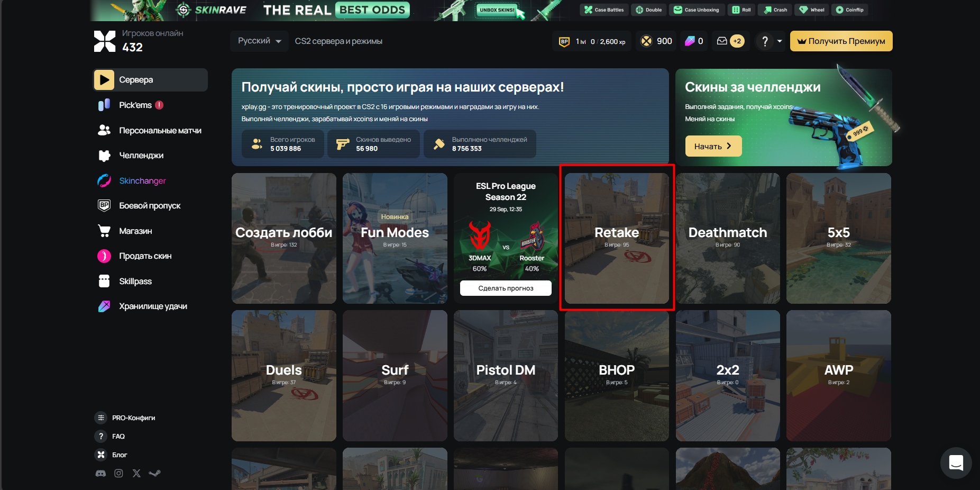This screenshot has height=490, width=980.
Task: Open the Battle Pass level icon
Action: coord(564,41)
